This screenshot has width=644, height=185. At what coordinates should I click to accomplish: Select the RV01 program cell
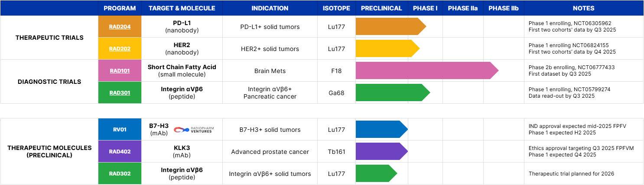[x=120, y=129]
